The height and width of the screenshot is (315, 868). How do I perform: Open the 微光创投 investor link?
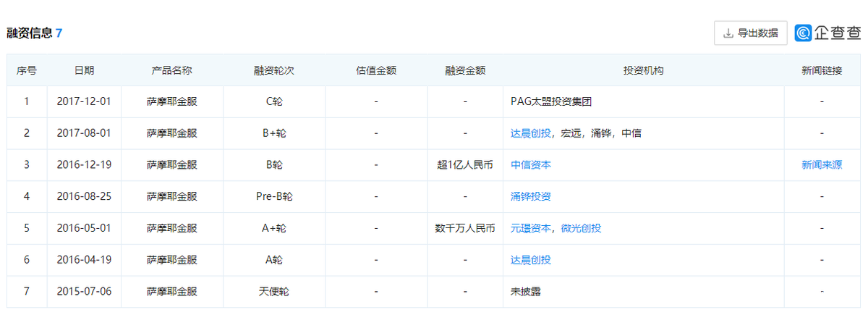[581, 228]
